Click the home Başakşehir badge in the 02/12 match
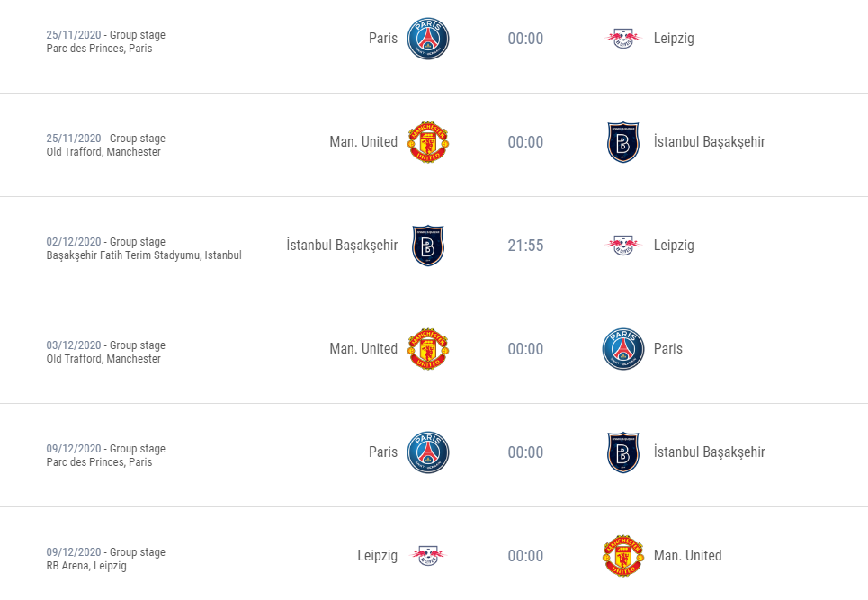This screenshot has width=868, height=600. coord(428,246)
